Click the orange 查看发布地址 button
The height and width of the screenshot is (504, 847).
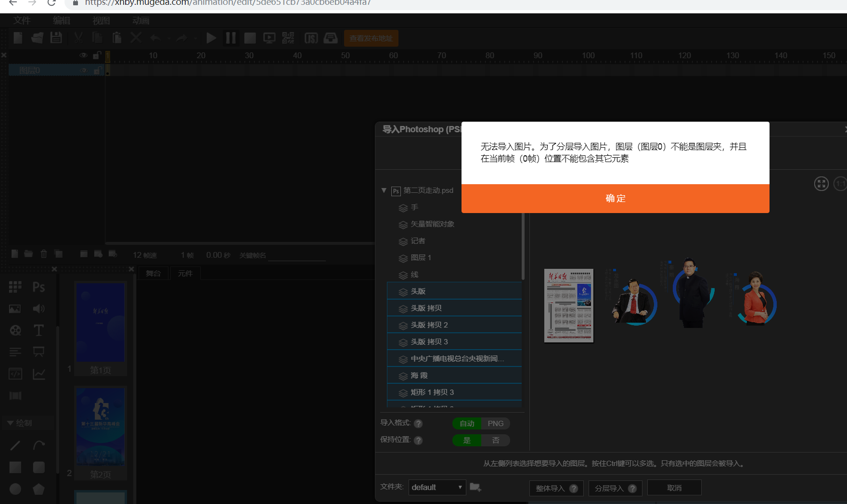click(371, 38)
